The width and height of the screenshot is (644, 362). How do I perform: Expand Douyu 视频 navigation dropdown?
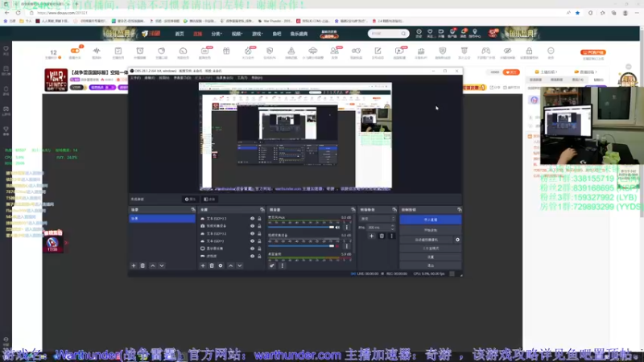237,34
